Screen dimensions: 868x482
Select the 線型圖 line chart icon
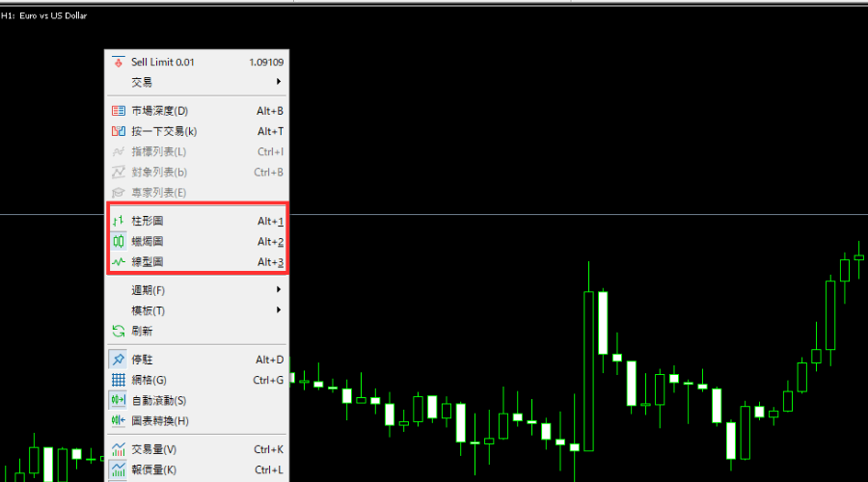point(119,262)
